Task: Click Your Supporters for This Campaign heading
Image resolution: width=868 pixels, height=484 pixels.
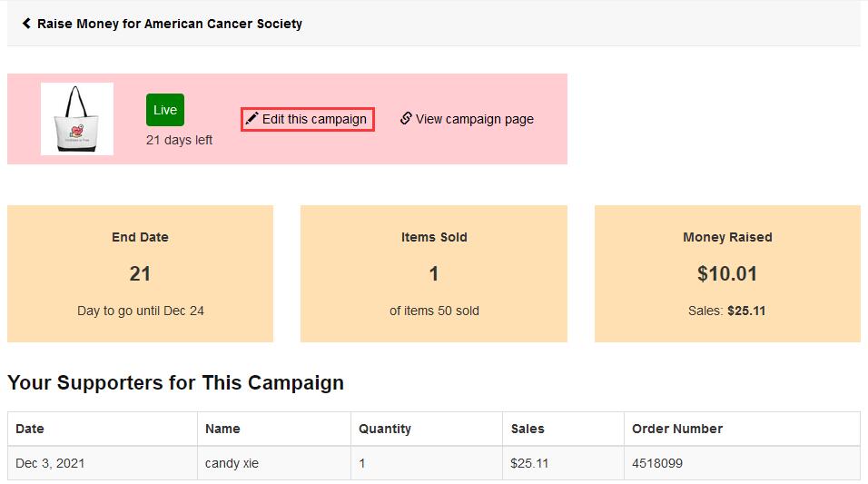Action: coord(175,382)
